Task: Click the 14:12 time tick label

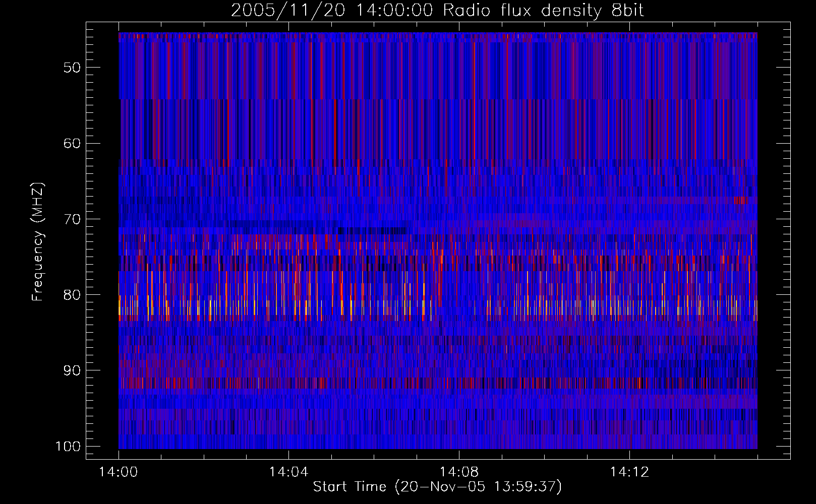Action: [x=629, y=472]
